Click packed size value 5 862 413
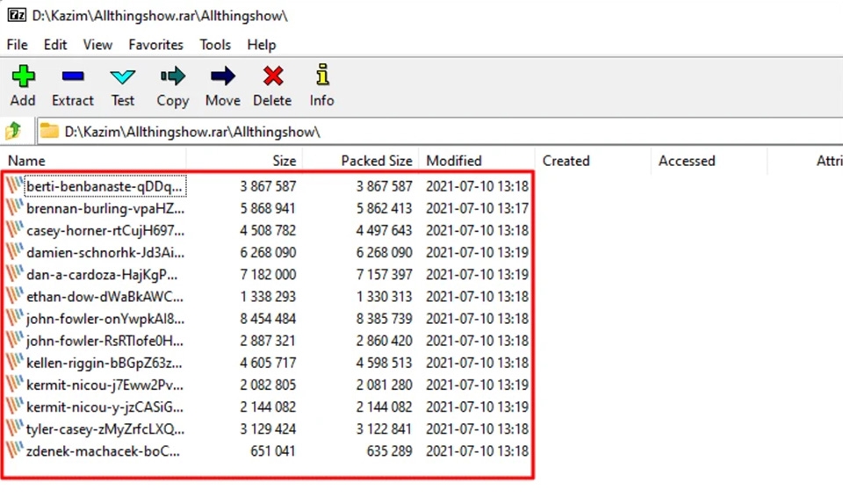This screenshot has width=843, height=504. pyautogui.click(x=384, y=208)
